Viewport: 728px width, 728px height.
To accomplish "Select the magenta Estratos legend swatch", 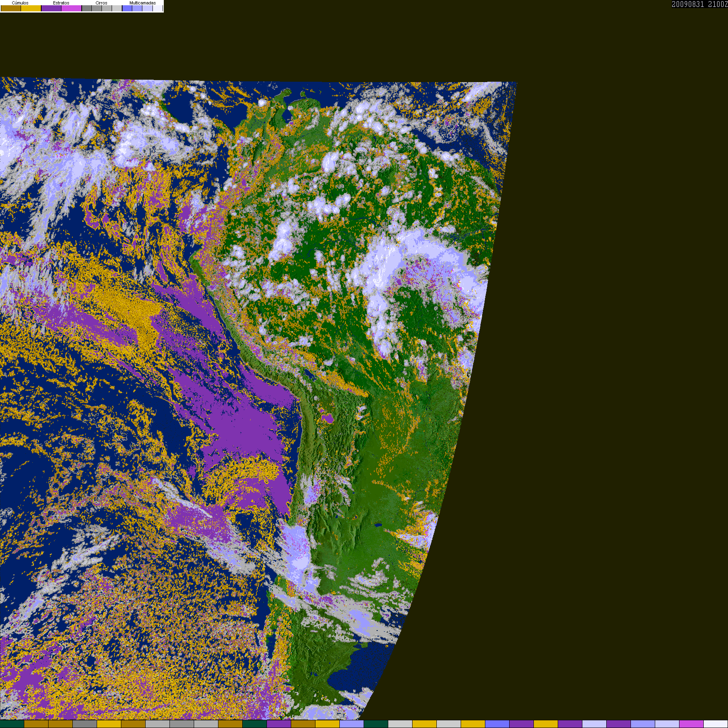I will 72,8.
